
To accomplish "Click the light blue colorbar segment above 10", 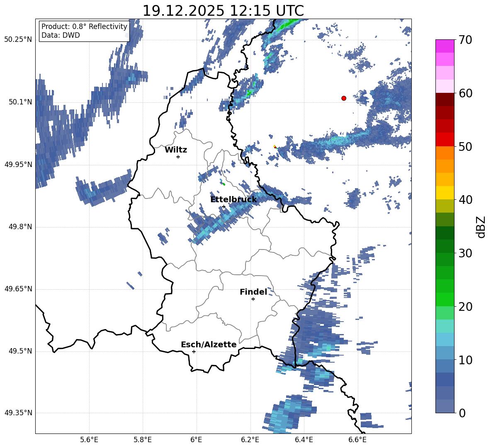I will click(x=445, y=352).
